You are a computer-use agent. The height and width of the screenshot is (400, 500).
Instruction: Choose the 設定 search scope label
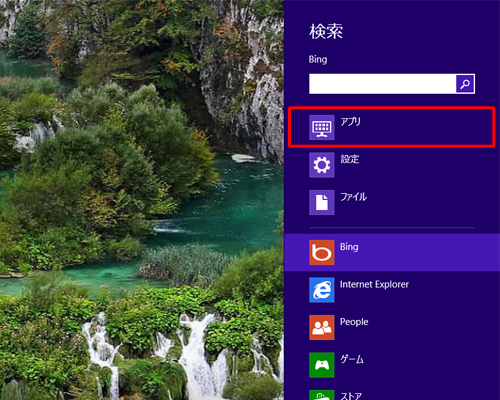click(350, 159)
